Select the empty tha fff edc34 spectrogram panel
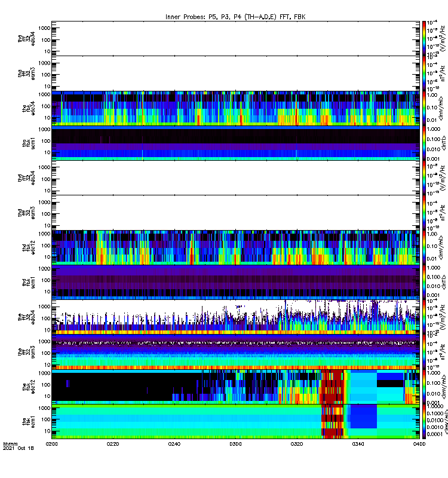This screenshot has height=478, width=448. (x=235, y=38)
